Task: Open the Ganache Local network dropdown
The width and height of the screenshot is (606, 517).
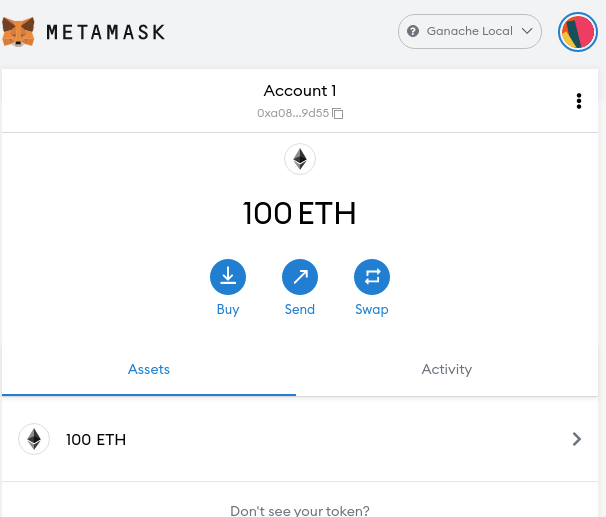Action: pos(470,31)
